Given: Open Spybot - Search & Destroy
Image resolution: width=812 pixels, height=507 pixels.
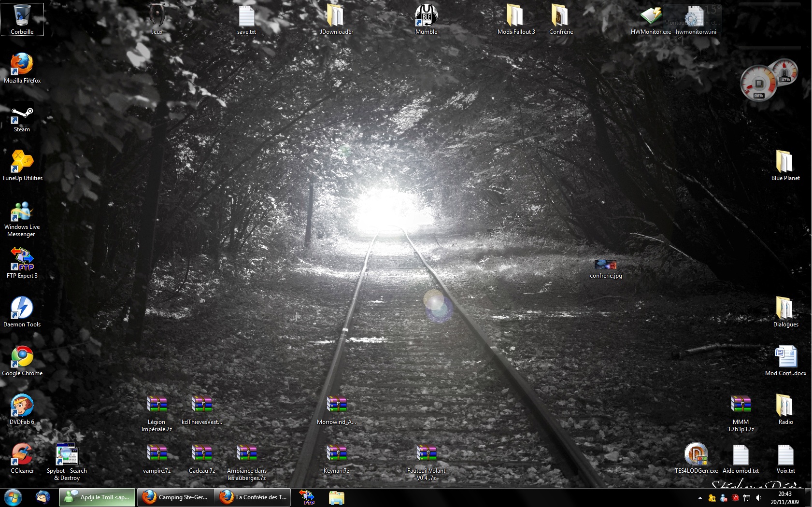Looking at the screenshot, I should [x=67, y=462].
